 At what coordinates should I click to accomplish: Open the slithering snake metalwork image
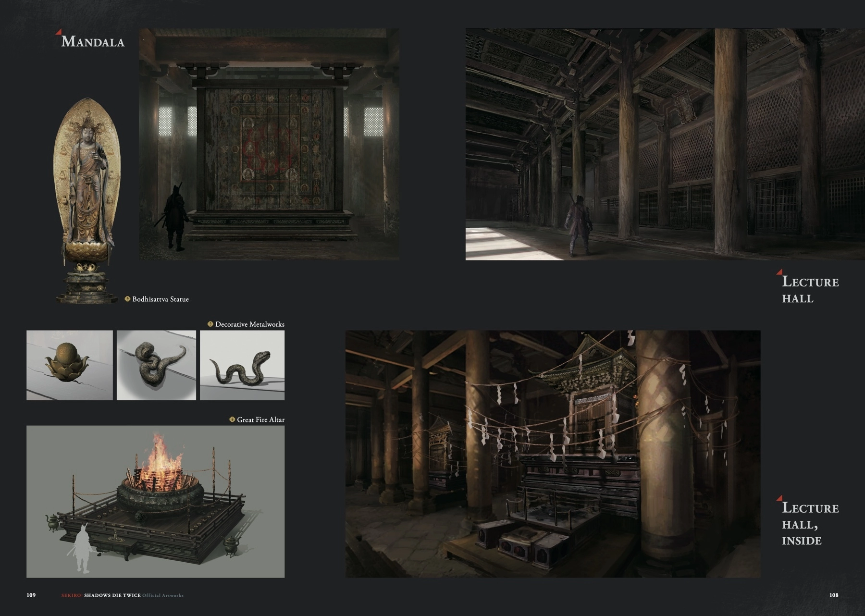[242, 365]
